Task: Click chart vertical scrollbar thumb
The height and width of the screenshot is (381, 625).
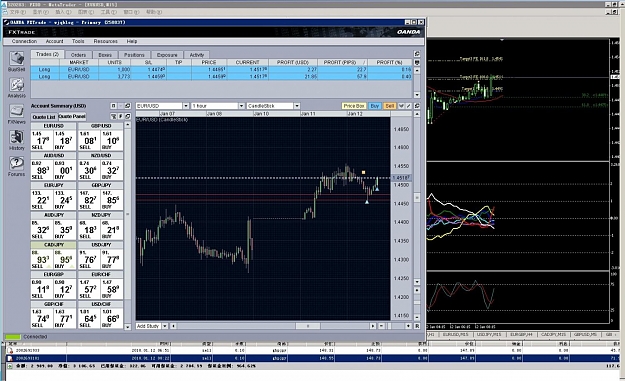Action: point(417,198)
